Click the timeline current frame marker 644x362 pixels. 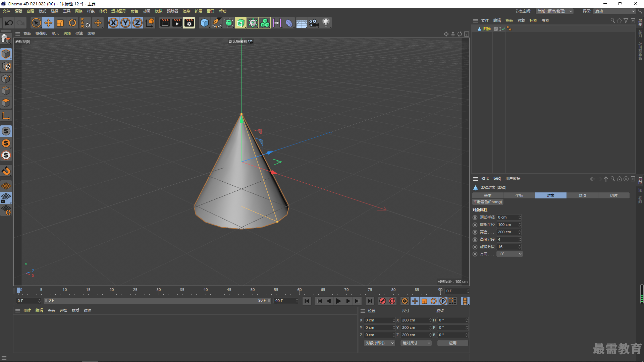18,291
